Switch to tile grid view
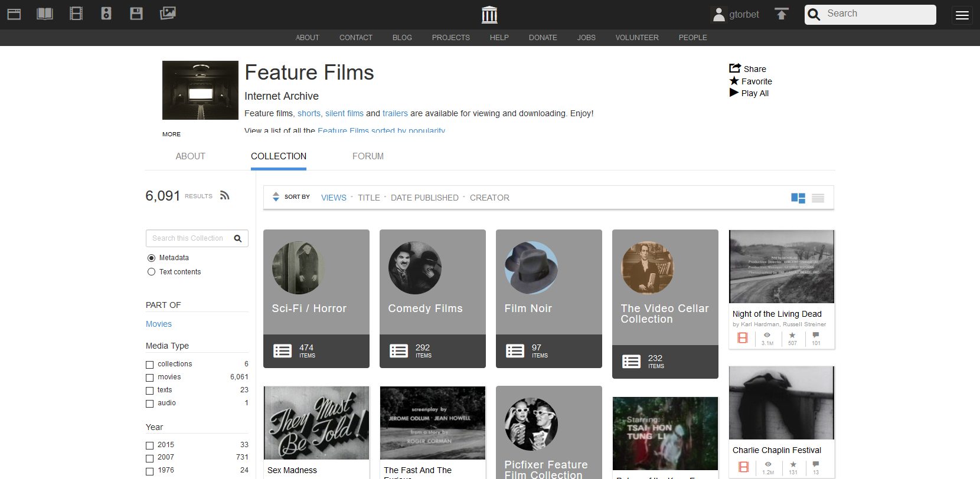This screenshot has height=479, width=980. click(798, 198)
